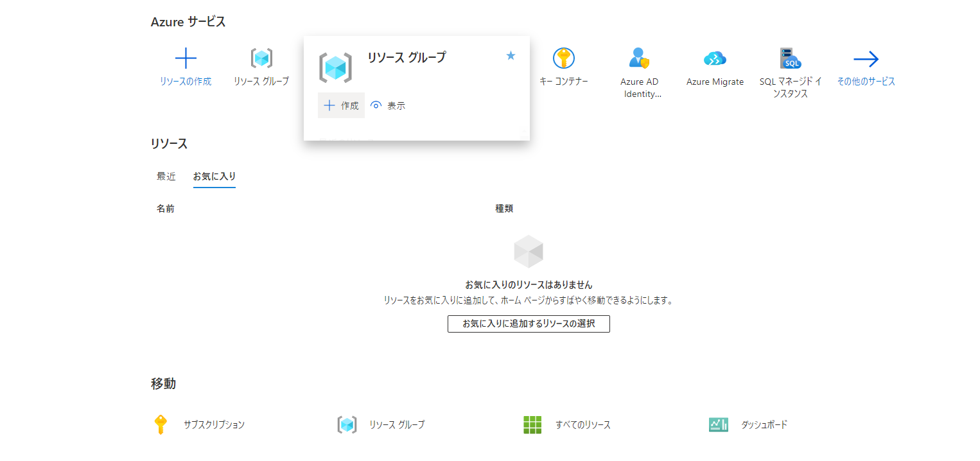Screen dimensions: 980x461
Task: Click その他のサービス link text
Action: pyautogui.click(x=866, y=82)
